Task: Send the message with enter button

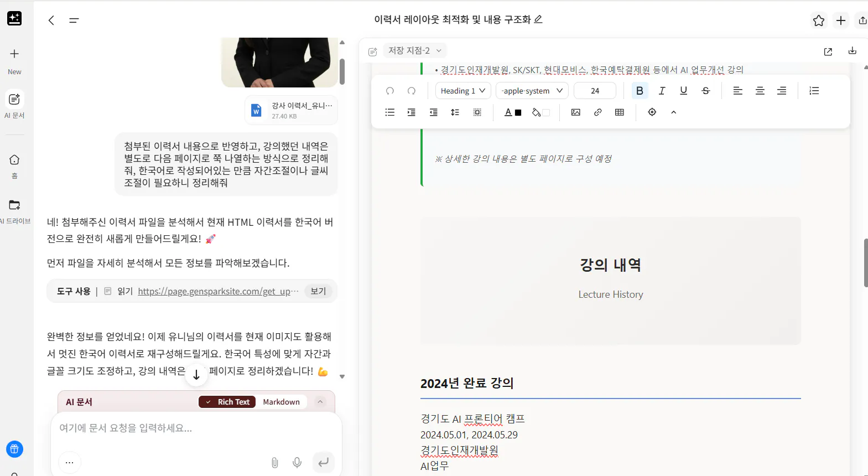Action: (x=324, y=462)
